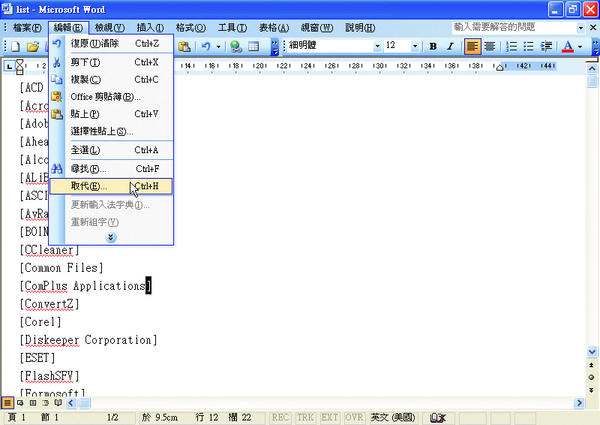Click the spelling status book icon
This screenshot has height=425, width=600.
tap(438, 418)
